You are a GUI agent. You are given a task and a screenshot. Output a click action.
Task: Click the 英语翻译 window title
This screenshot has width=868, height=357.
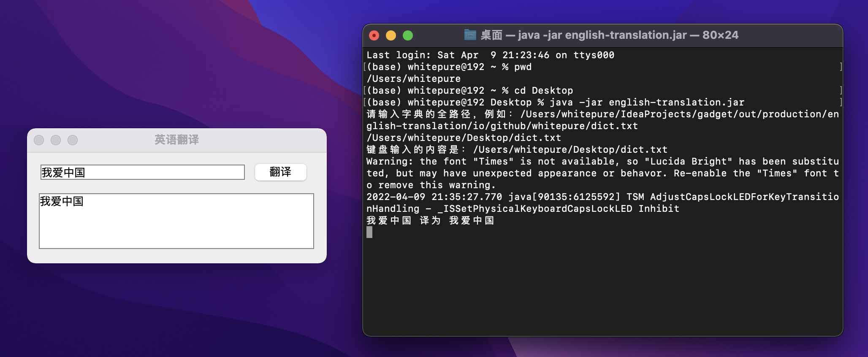click(x=176, y=140)
